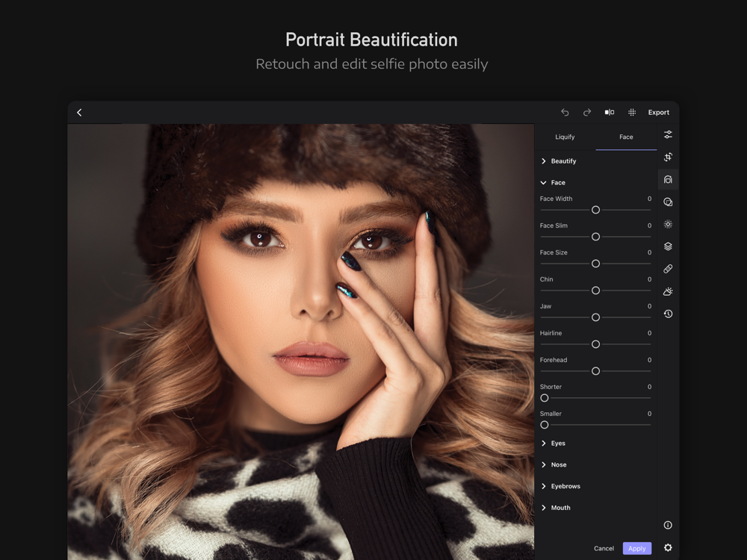This screenshot has height=560, width=747.
Task: Click the Export button
Action: (658, 113)
